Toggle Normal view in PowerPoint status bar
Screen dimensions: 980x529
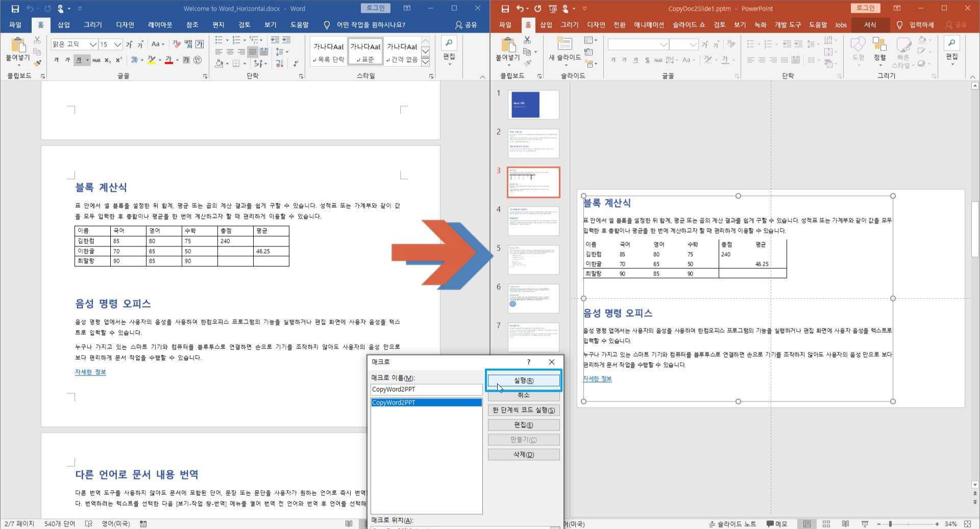807,524
